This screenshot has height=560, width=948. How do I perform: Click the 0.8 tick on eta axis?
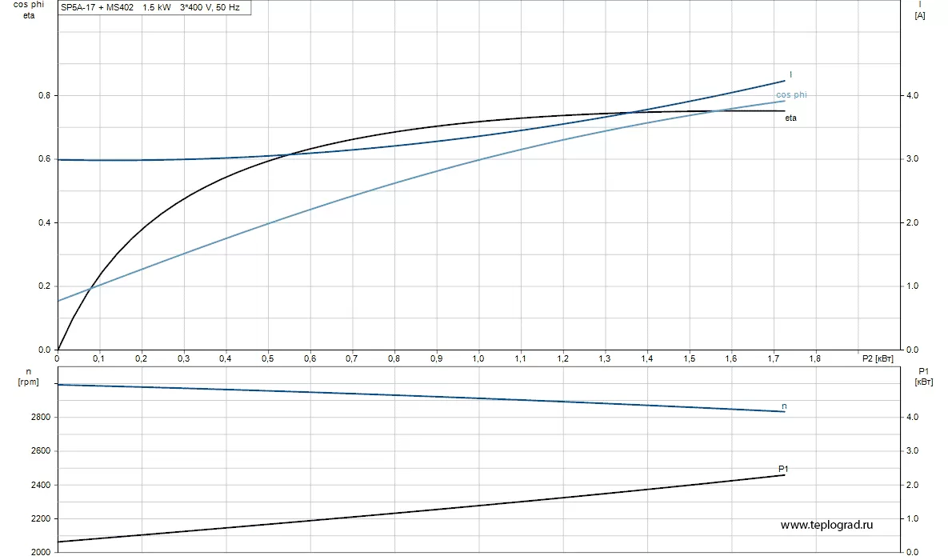point(44,95)
